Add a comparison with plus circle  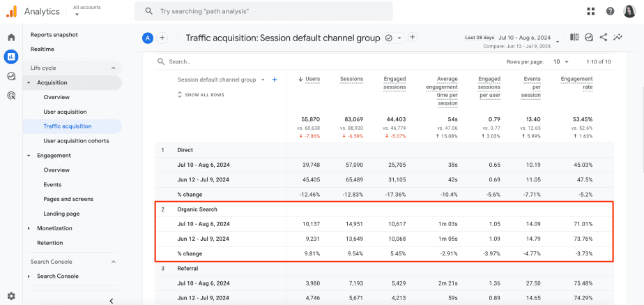(162, 38)
